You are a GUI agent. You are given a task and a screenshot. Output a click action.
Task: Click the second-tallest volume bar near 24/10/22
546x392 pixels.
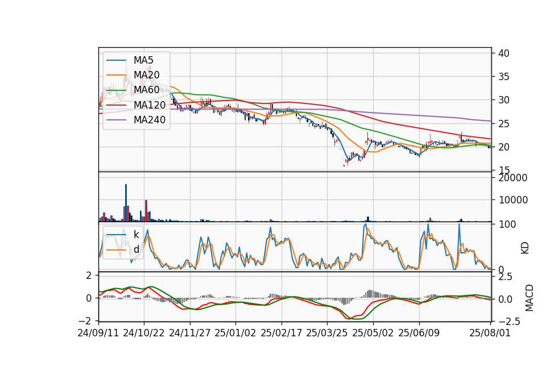point(146,211)
